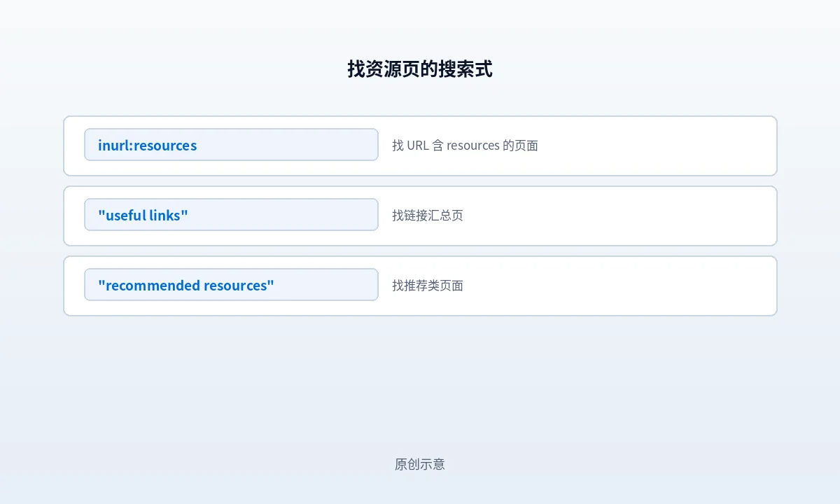The height and width of the screenshot is (504, 840).
Task: Click description 找 URL 含 resources 的页面
Action: click(x=465, y=146)
